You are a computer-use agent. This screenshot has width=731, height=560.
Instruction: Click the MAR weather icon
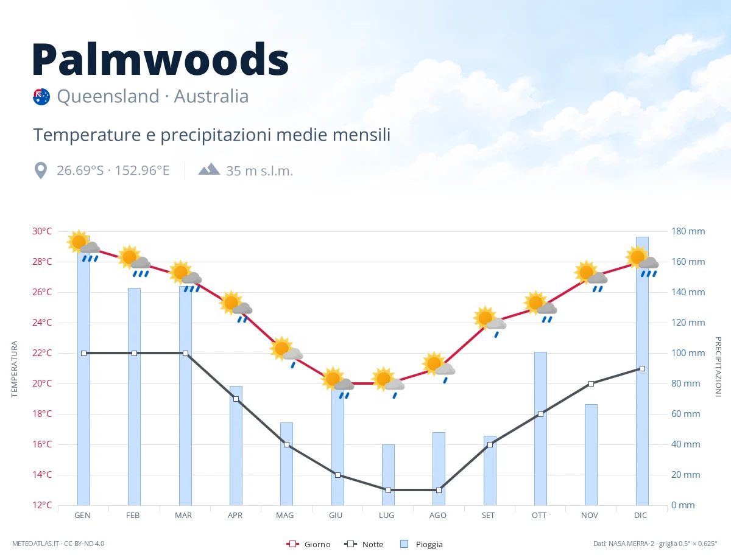point(185,276)
